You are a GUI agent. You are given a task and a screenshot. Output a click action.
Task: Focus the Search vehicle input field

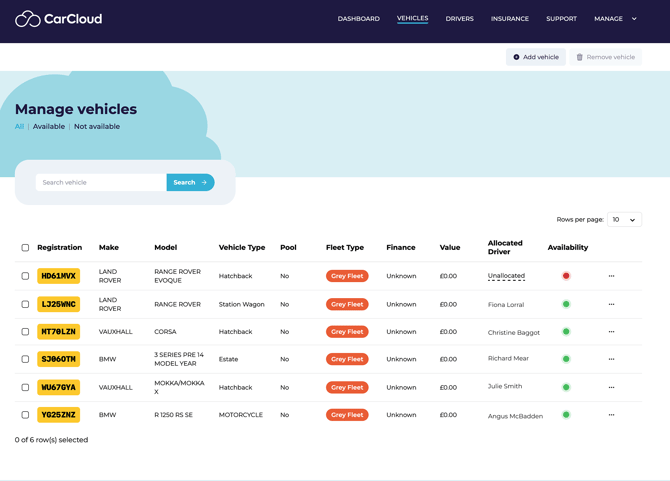coord(101,182)
